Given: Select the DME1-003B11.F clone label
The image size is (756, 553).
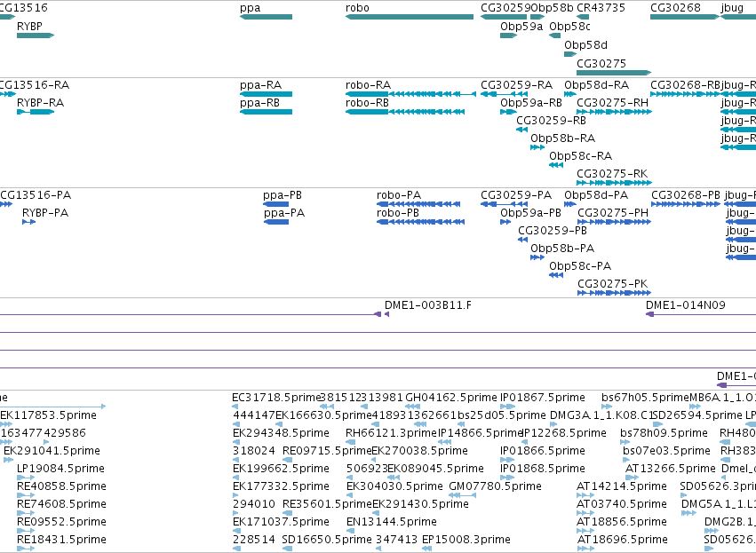Looking at the screenshot, I should coord(428,305).
